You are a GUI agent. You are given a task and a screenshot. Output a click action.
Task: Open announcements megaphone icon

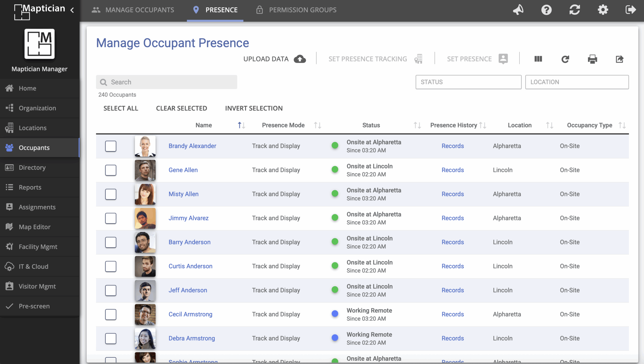pyautogui.click(x=518, y=10)
